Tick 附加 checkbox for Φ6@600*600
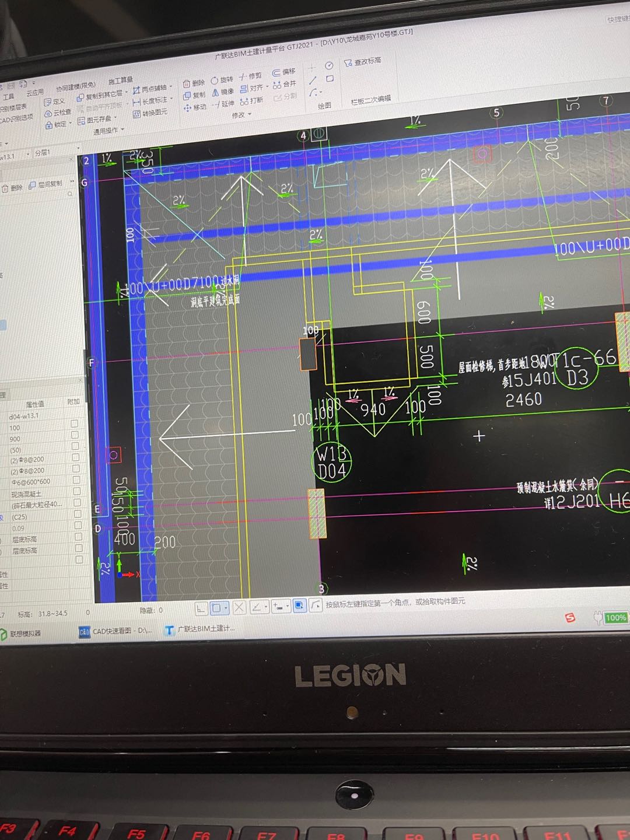 76,480
